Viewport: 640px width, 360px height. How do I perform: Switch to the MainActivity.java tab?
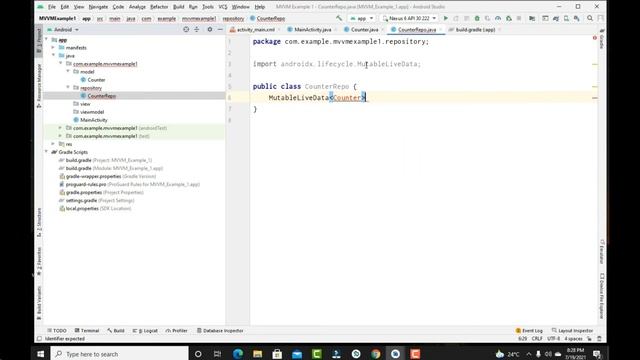point(312,29)
